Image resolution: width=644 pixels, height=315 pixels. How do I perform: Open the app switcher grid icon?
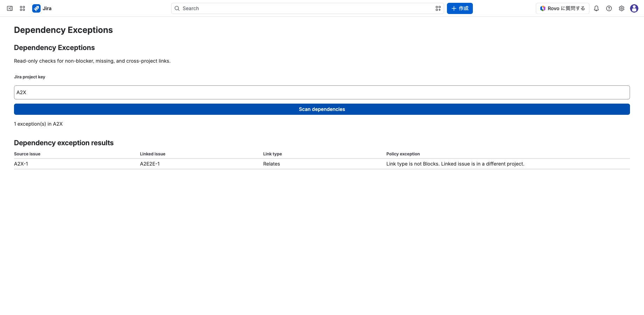pyautogui.click(x=22, y=8)
